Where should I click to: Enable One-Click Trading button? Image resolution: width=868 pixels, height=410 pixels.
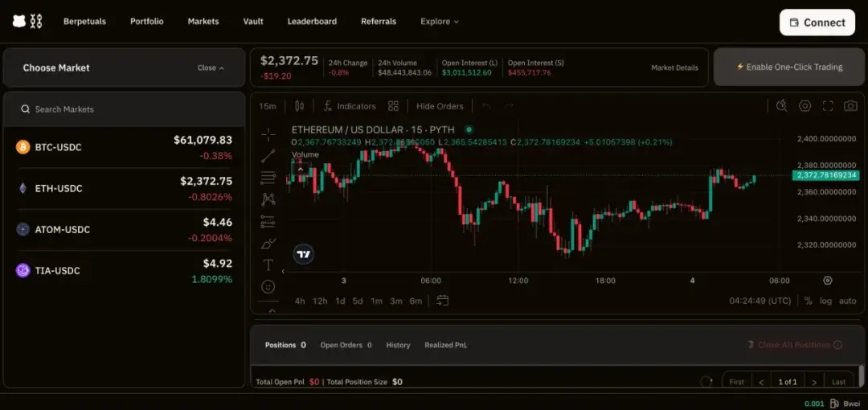(789, 68)
